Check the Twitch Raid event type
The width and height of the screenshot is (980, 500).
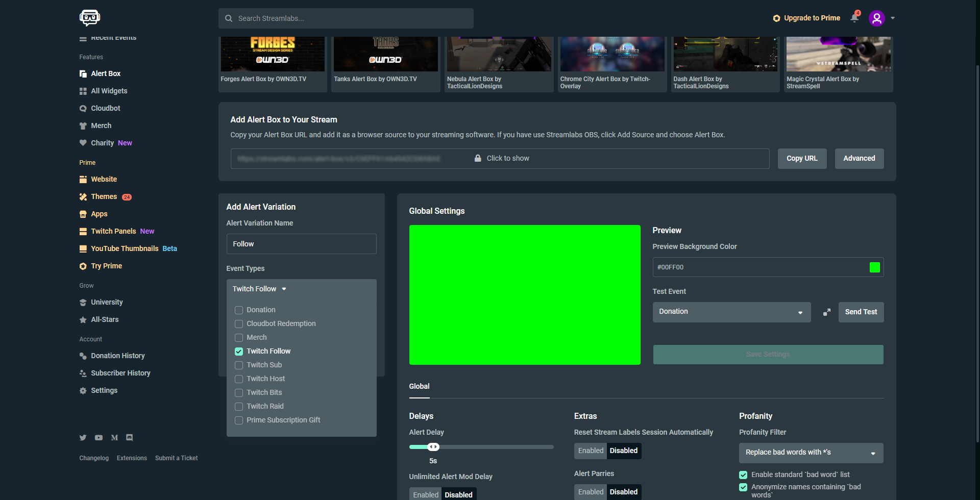(x=239, y=407)
